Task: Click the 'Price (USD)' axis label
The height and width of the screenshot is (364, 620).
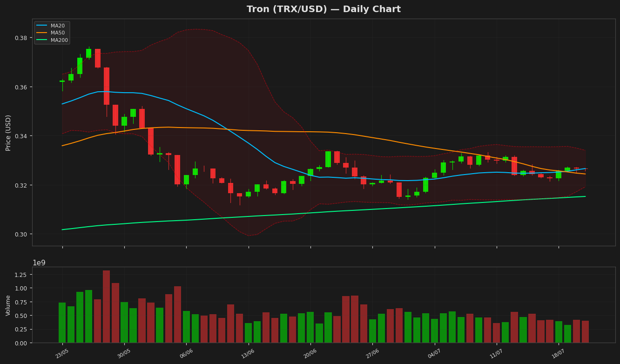Action: click(x=8, y=133)
